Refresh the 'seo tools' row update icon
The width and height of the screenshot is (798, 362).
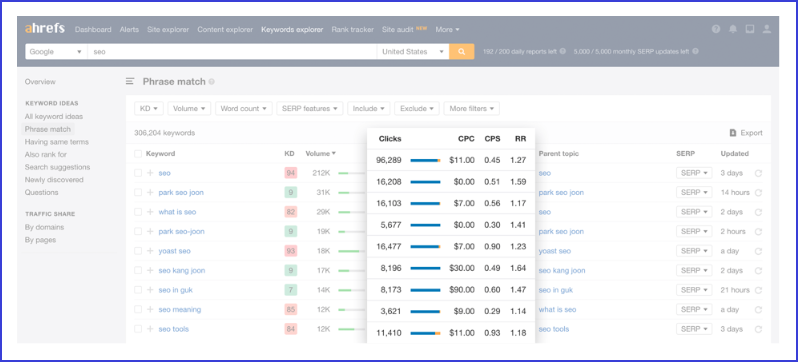coord(758,329)
